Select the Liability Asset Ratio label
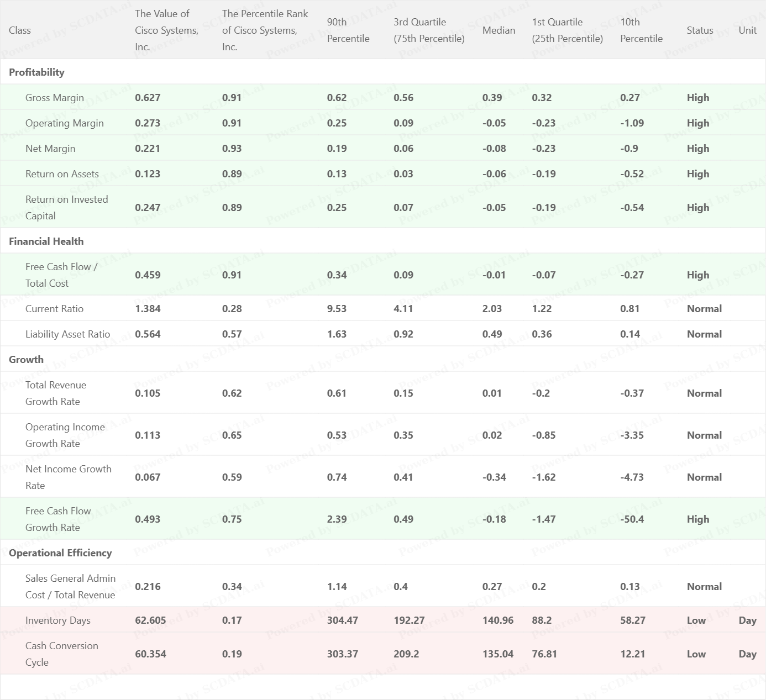This screenshot has height=700, width=766. coord(67,334)
